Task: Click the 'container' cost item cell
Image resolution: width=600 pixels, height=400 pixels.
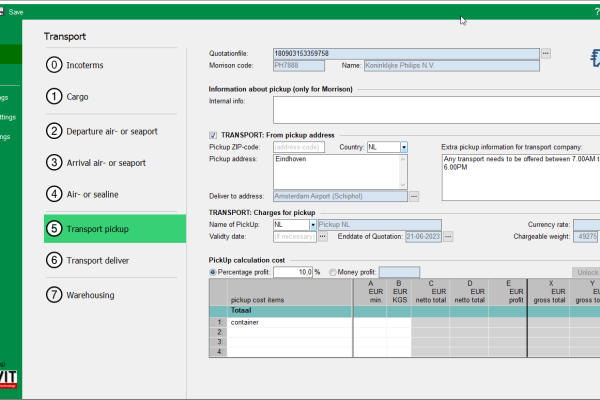Action: [290, 322]
